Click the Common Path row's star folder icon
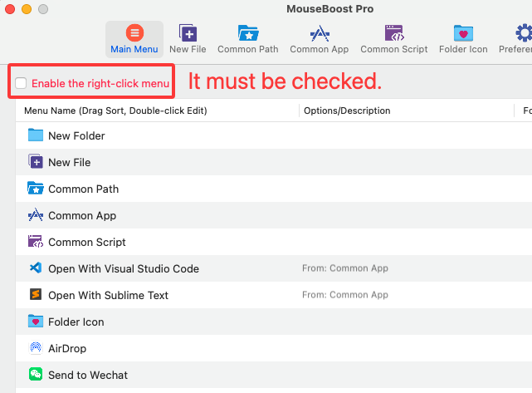532x393 pixels. 36,188
